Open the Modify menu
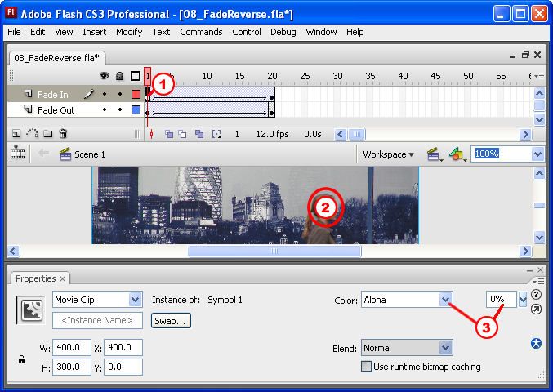Viewport: 553px width, 392px height. click(129, 32)
